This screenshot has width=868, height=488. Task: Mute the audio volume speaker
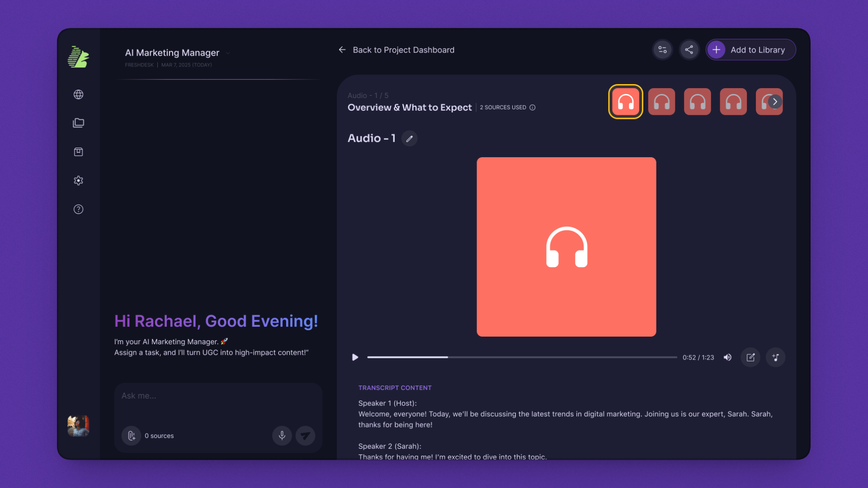727,357
